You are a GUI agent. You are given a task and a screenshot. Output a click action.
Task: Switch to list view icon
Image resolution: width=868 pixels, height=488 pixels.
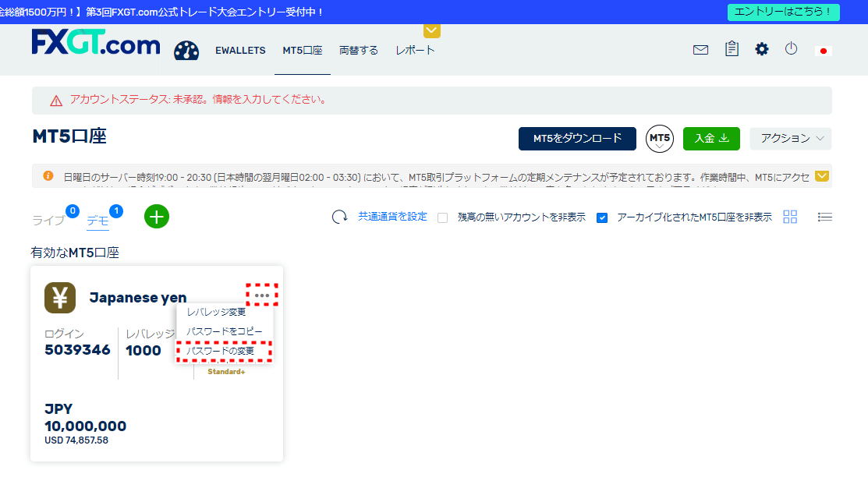825,217
